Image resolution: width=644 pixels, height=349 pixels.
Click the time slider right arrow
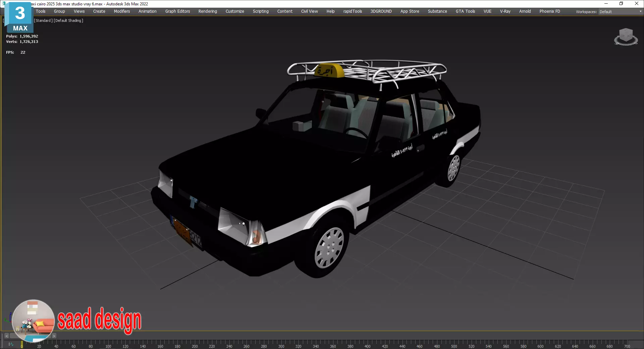(x=54, y=336)
